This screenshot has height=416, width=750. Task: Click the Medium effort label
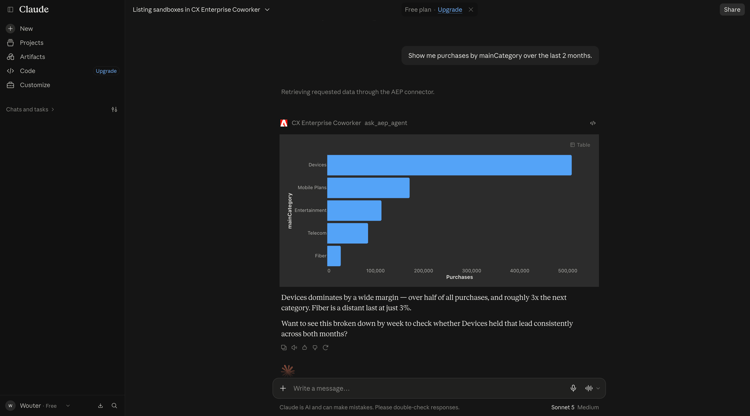click(x=588, y=407)
